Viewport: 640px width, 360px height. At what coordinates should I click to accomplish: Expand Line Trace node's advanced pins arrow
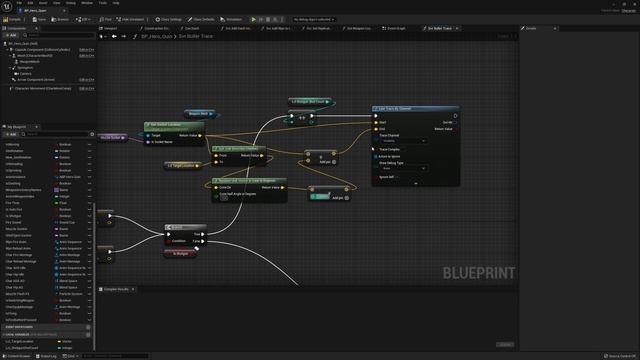point(416,183)
